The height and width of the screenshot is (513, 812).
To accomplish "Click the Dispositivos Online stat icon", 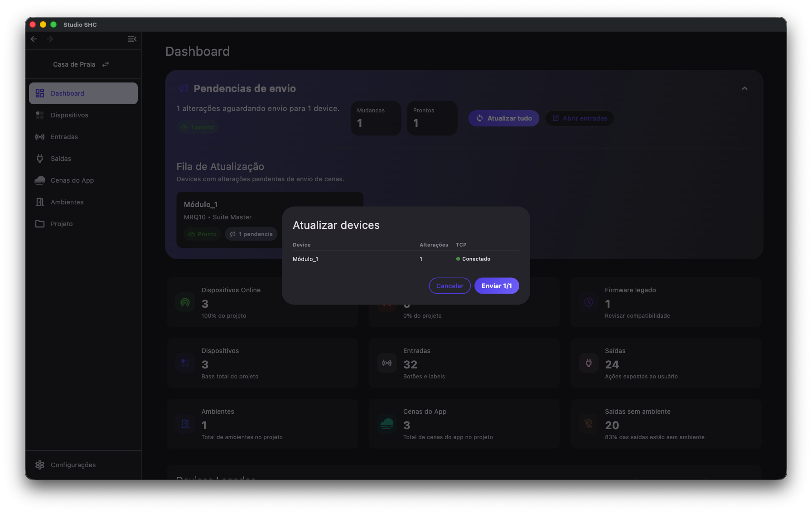I will click(185, 303).
